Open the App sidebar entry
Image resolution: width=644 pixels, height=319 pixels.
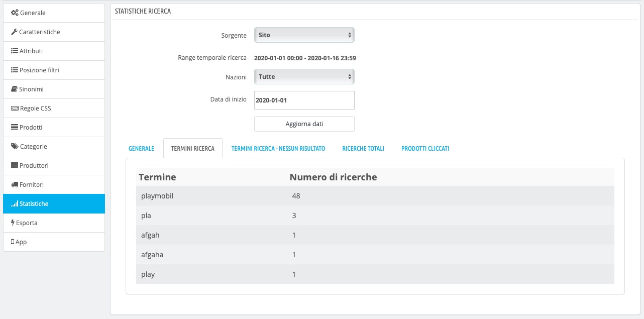(54, 242)
